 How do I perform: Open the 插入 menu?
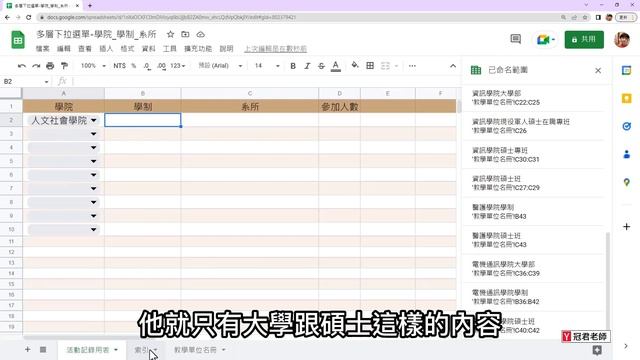click(106, 49)
